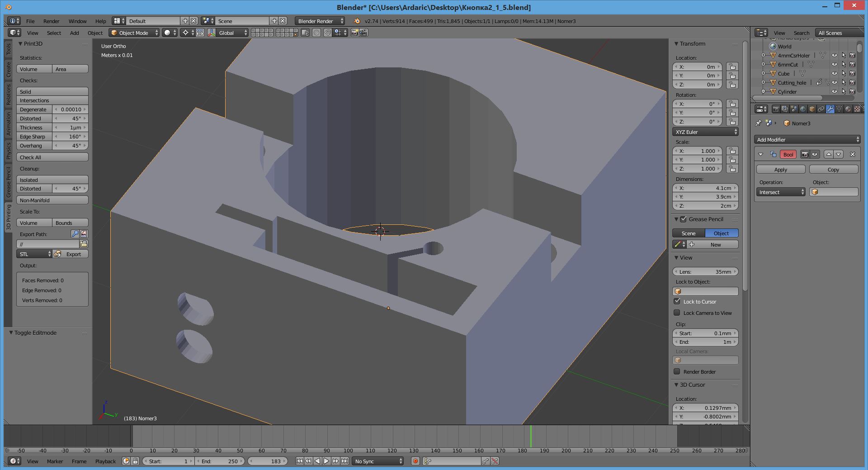
Task: Toggle X location lock icon
Action: (732, 66)
